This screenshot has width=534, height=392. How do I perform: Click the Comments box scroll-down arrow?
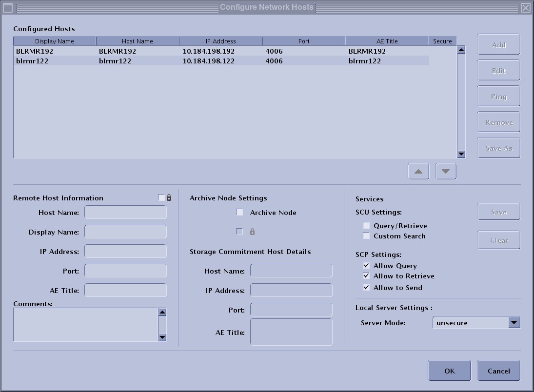pyautogui.click(x=162, y=337)
